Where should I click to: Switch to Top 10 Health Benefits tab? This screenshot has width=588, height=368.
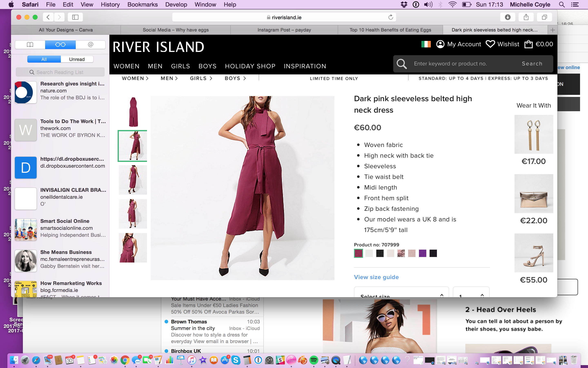pos(390,30)
